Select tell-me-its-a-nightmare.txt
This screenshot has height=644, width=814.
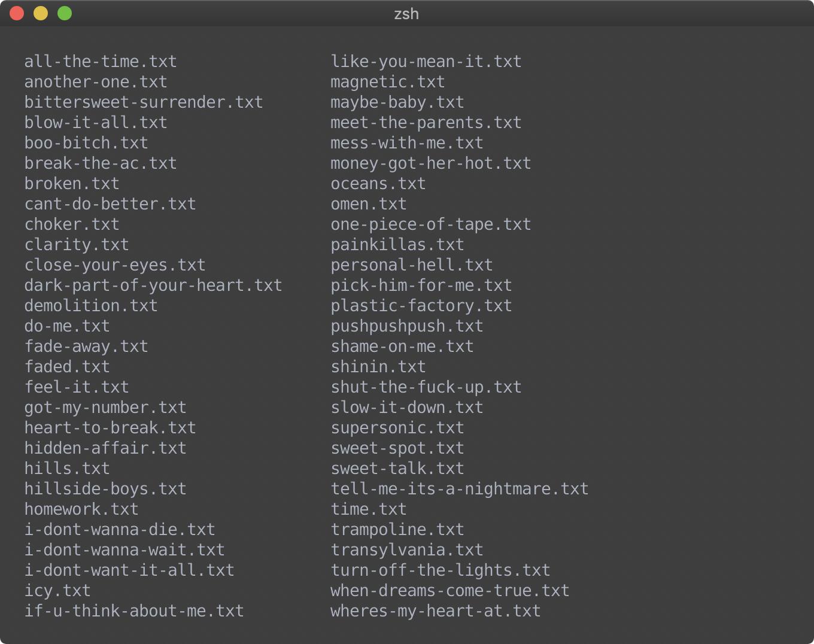(x=460, y=489)
